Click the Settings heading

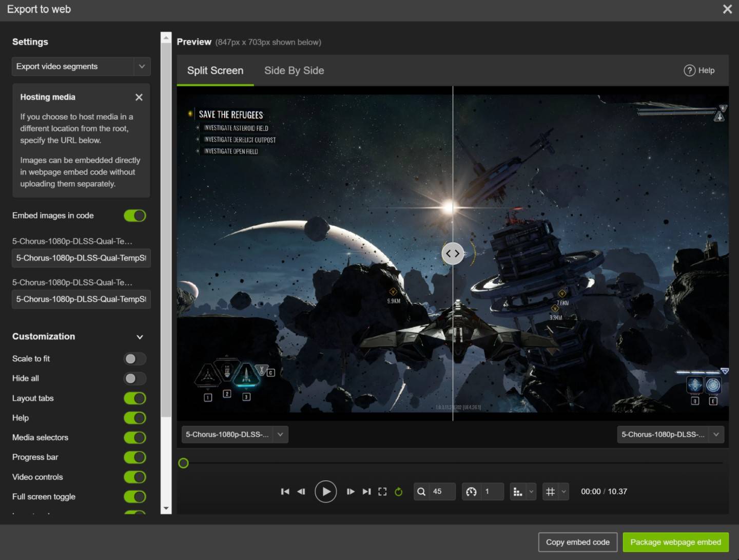point(30,42)
